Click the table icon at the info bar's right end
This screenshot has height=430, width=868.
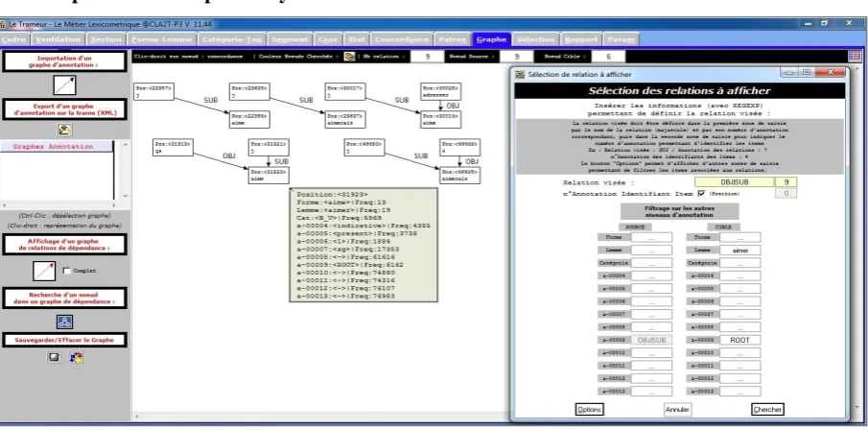855,57
